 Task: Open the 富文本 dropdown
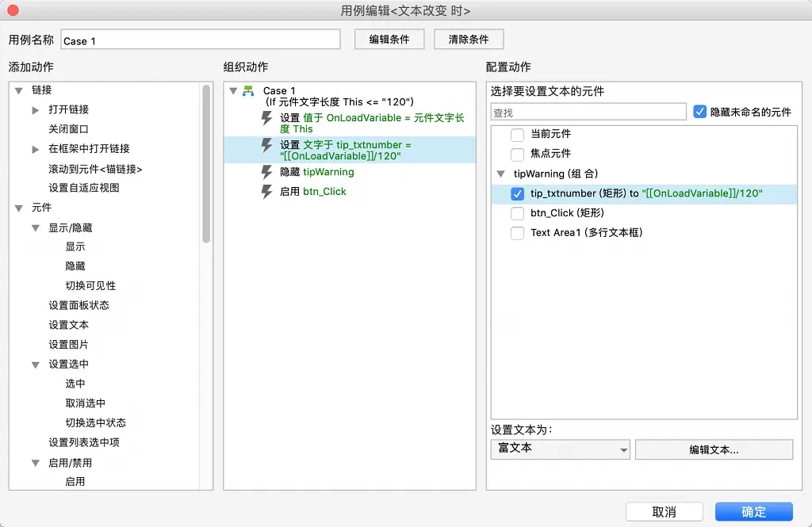[560, 449]
